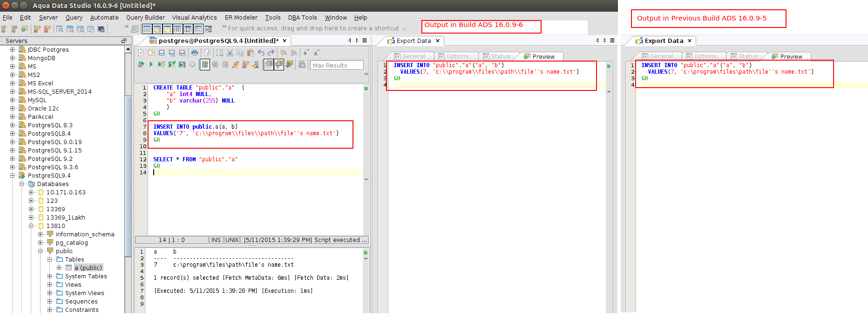Click the Open file folder icon in editor toolbar
This screenshot has width=868, height=317.
(x=151, y=53)
